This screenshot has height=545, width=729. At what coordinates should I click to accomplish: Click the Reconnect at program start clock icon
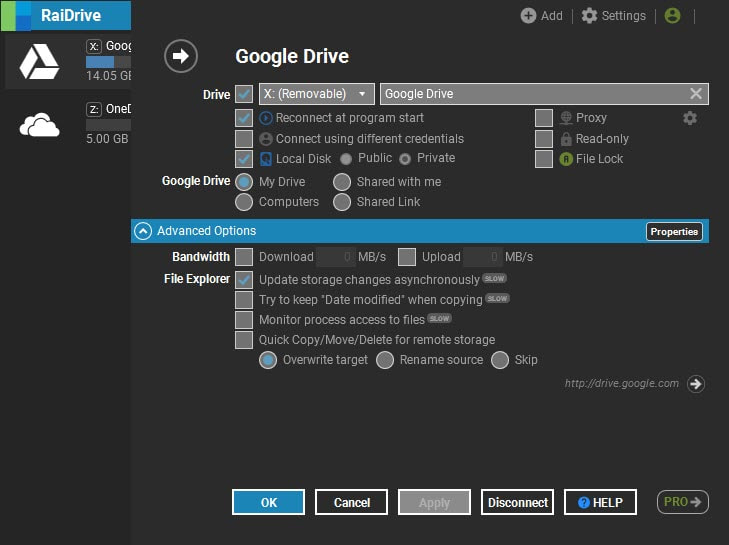(265, 118)
